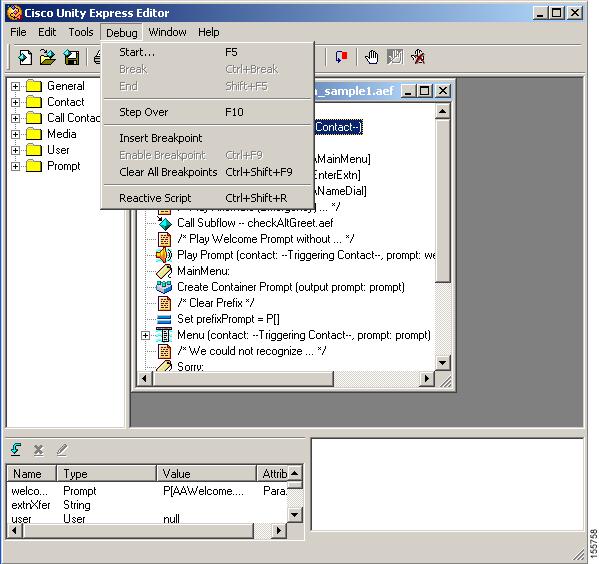Open the Window menu
The height and width of the screenshot is (564, 599).
pyautogui.click(x=167, y=32)
